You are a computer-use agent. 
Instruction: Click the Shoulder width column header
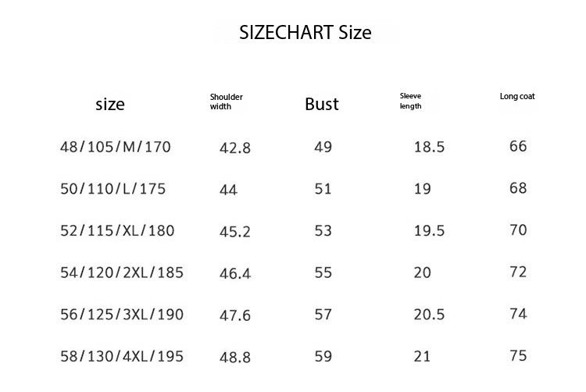[227, 102]
